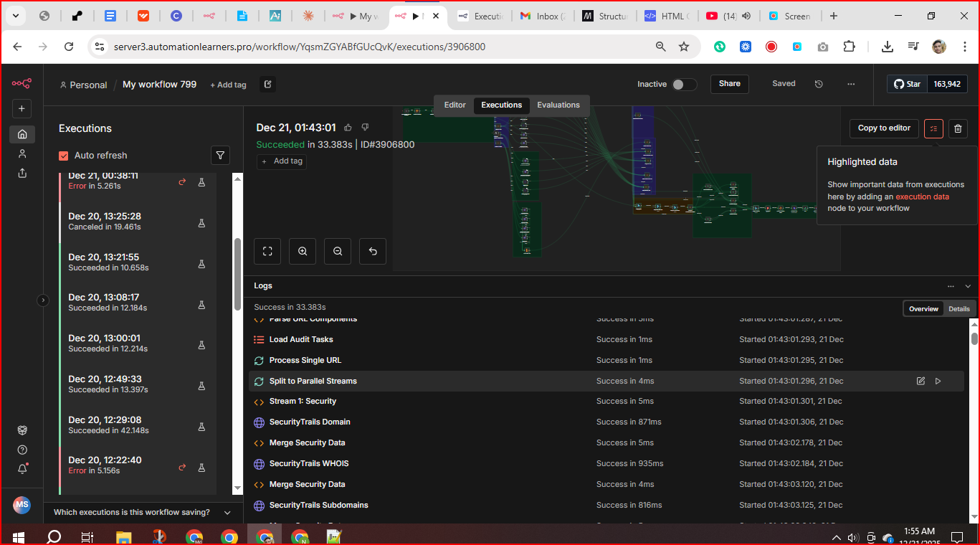Open File Explorer from the taskbar

[124, 536]
